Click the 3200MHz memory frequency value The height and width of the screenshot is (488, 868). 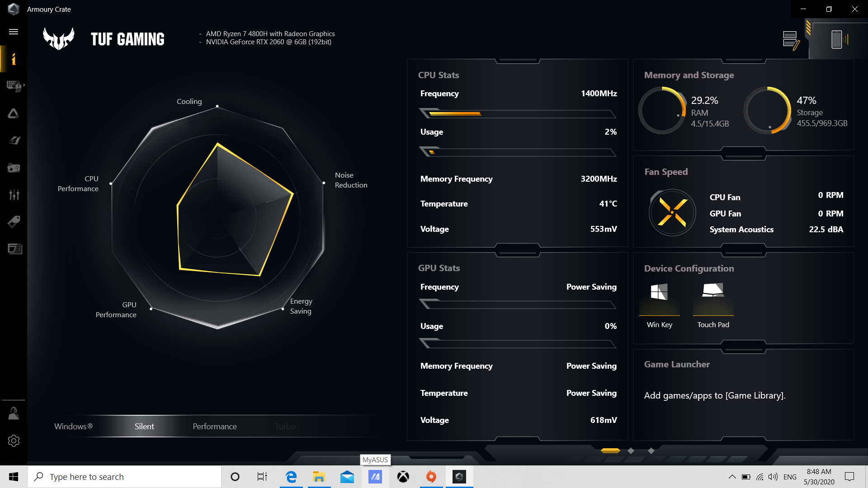click(599, 179)
